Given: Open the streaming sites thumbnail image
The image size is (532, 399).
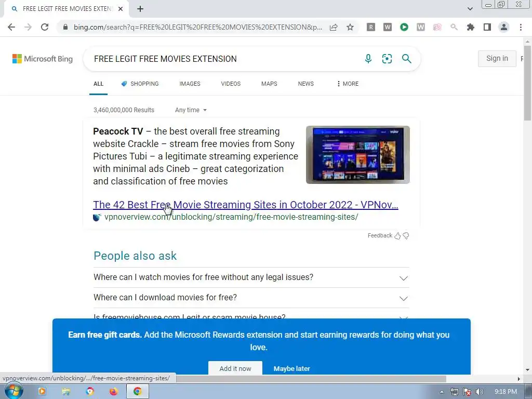Looking at the screenshot, I should coord(358,155).
